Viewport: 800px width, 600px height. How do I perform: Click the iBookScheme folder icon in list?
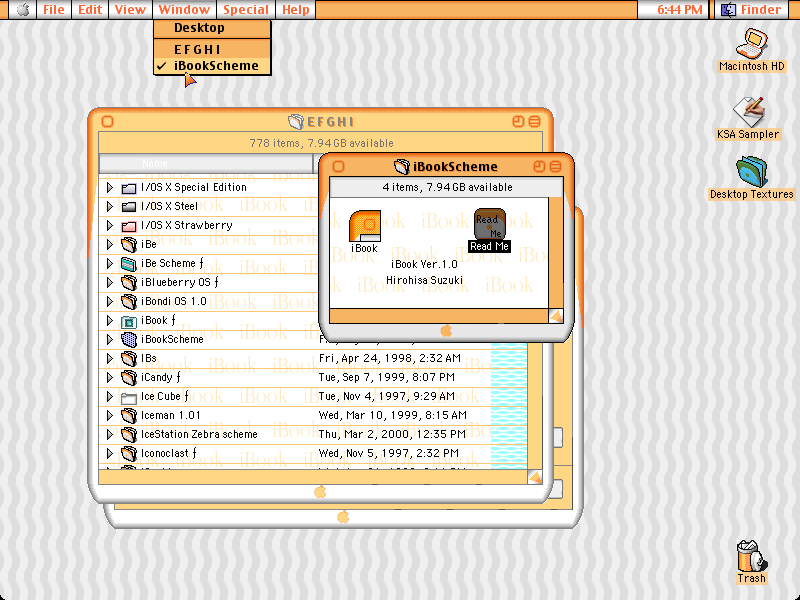click(129, 339)
